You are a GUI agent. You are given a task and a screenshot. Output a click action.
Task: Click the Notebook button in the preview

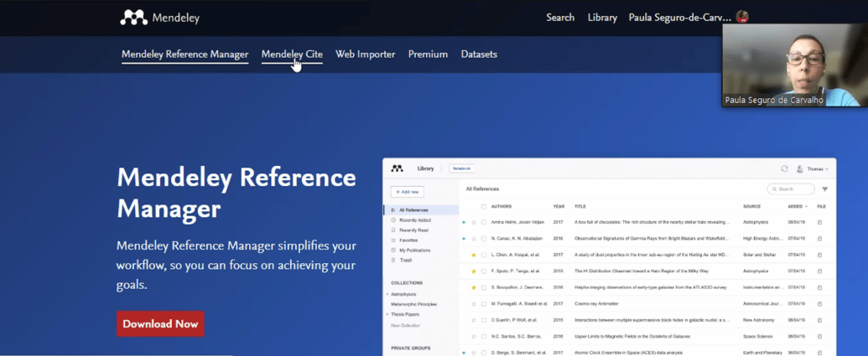[461, 168]
